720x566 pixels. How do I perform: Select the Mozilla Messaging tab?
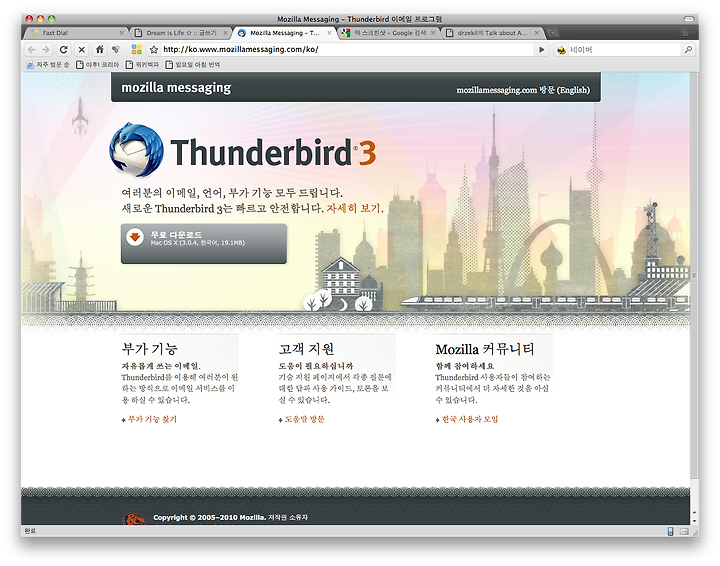pos(285,33)
